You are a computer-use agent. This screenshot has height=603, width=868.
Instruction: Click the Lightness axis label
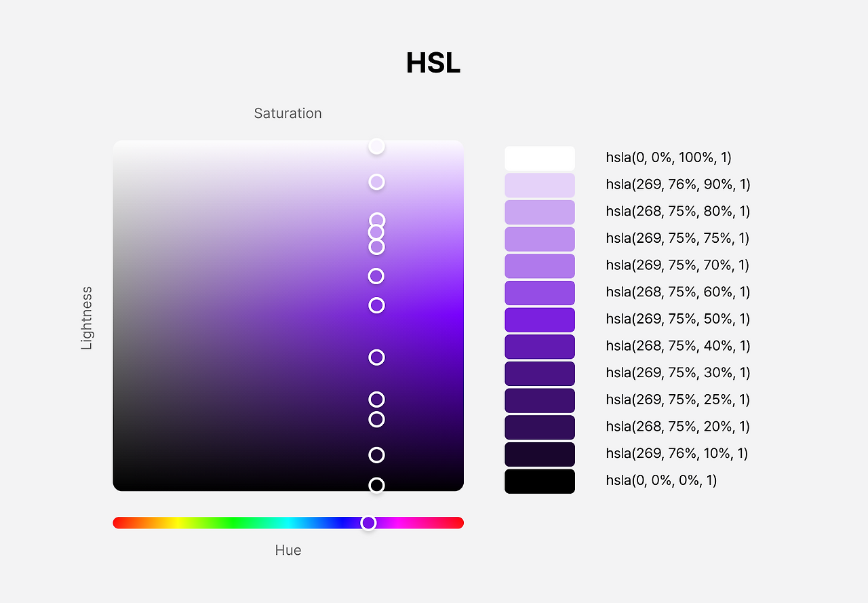click(87, 318)
